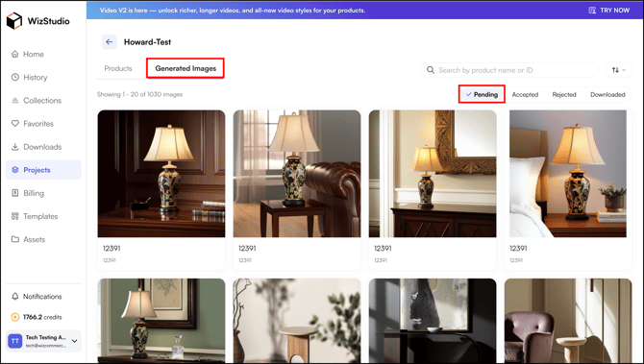644x364 pixels.
Task: Select the Pending filter
Action: (x=482, y=94)
